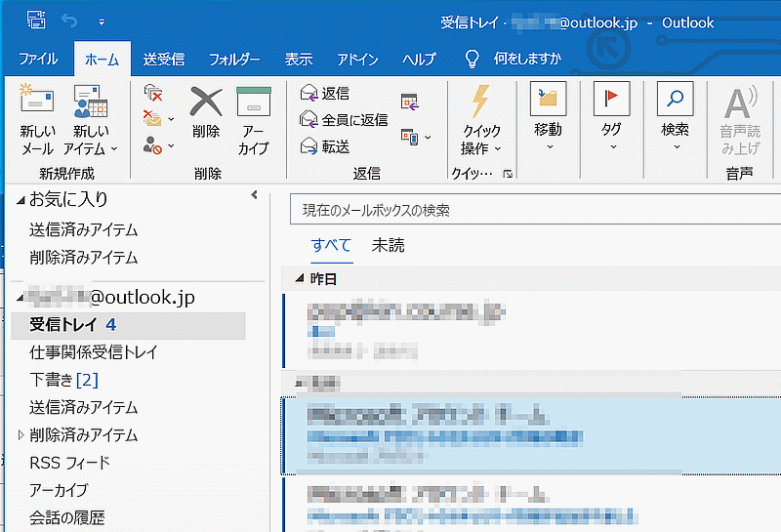Click the Tags (タグ) flag icon

pos(612,99)
